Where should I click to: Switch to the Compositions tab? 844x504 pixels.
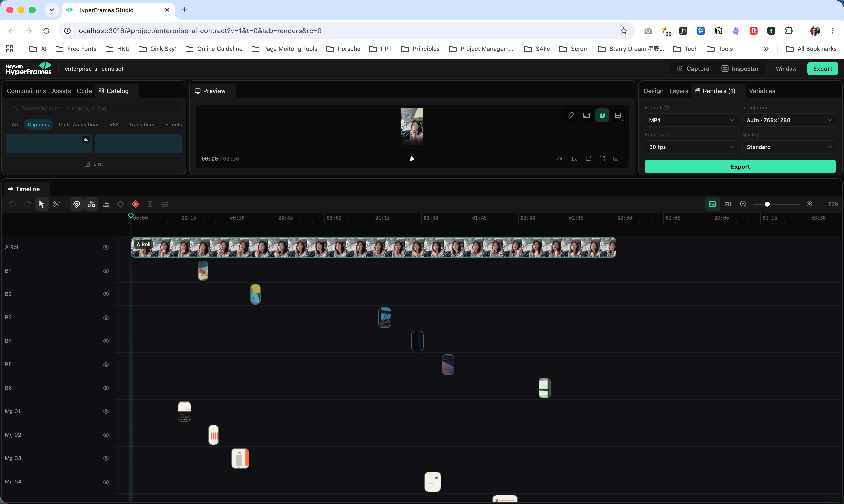coord(26,91)
